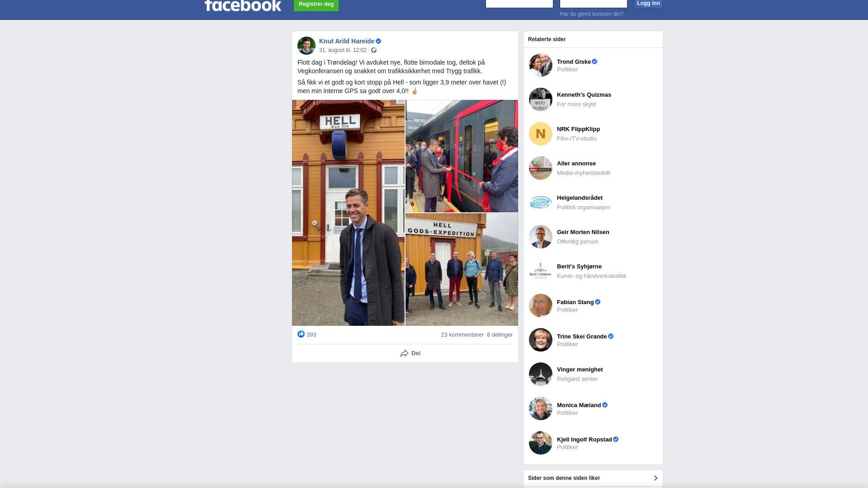Open Knut Arild Hareide's profile picture

[x=307, y=46]
